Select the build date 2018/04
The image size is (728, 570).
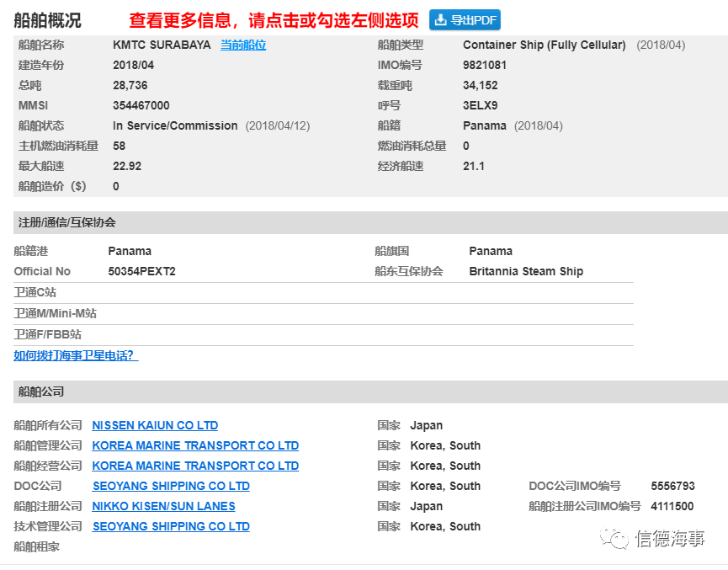pyautogui.click(x=133, y=65)
